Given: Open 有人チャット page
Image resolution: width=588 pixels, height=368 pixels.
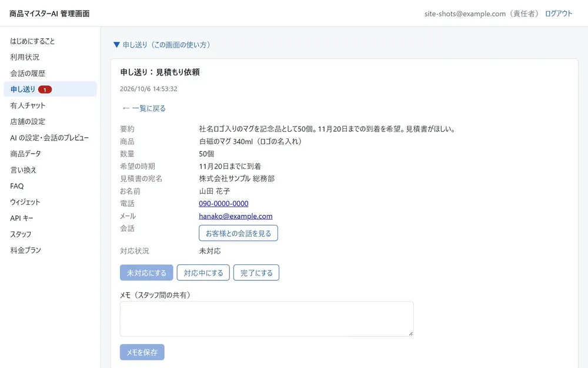Looking at the screenshot, I should [x=28, y=105].
